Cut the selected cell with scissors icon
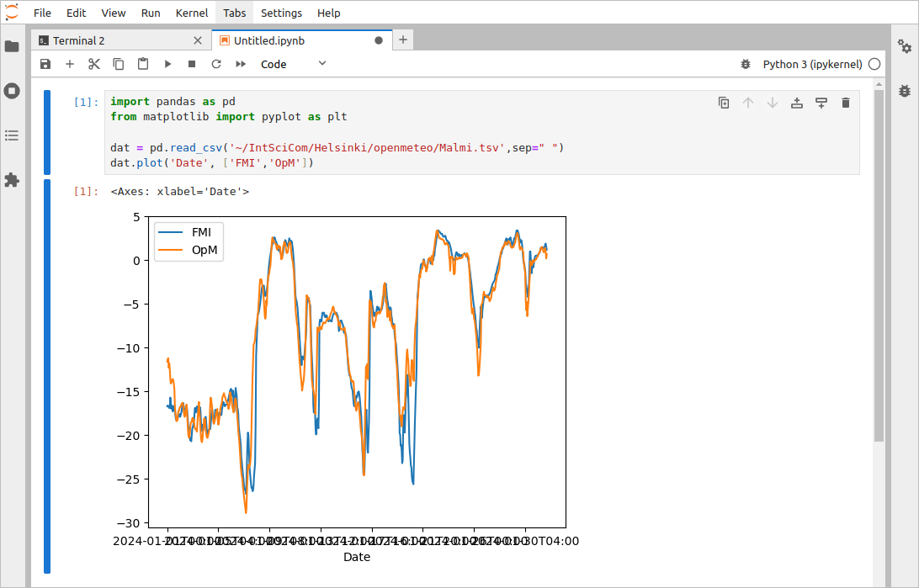 click(93, 64)
